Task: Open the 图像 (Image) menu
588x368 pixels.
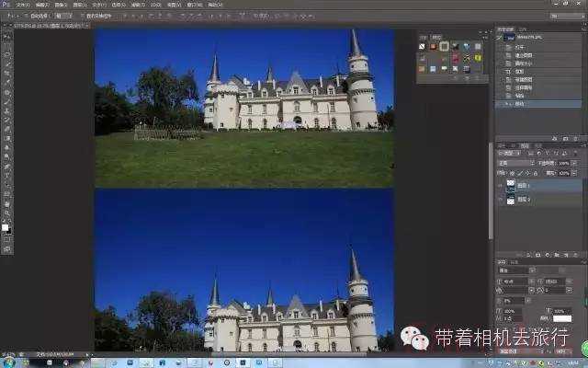Action: click(61, 5)
